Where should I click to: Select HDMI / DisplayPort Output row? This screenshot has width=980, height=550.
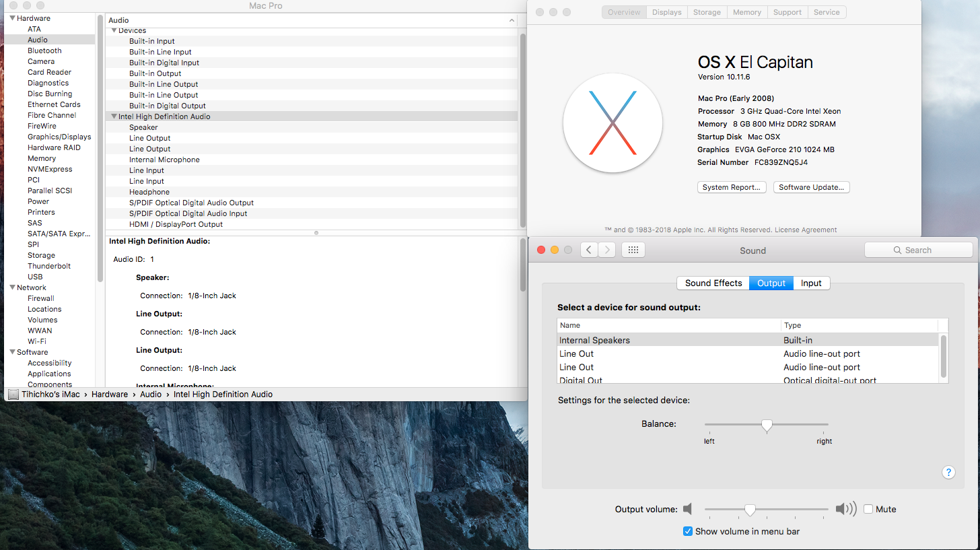click(312, 224)
